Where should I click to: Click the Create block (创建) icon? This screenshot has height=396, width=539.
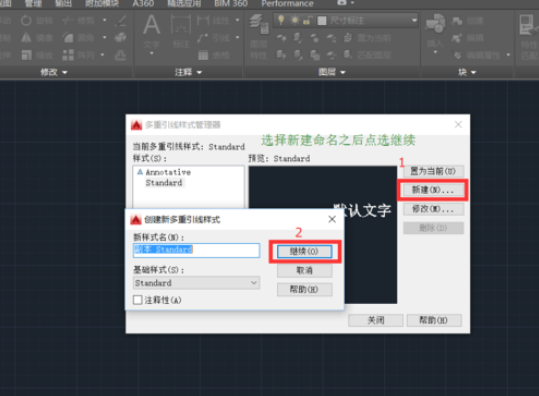coord(457,21)
